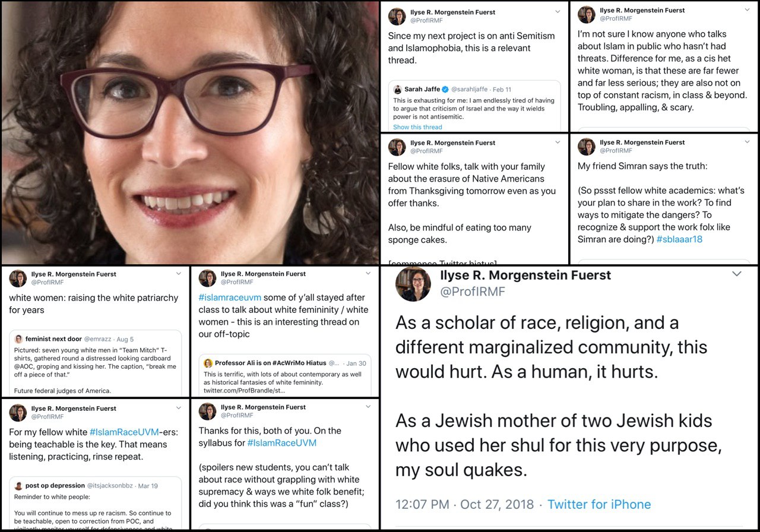The image size is (760, 532).
Task: Click Professor Ali's avatar in quoted tweet
Action: click(208, 363)
